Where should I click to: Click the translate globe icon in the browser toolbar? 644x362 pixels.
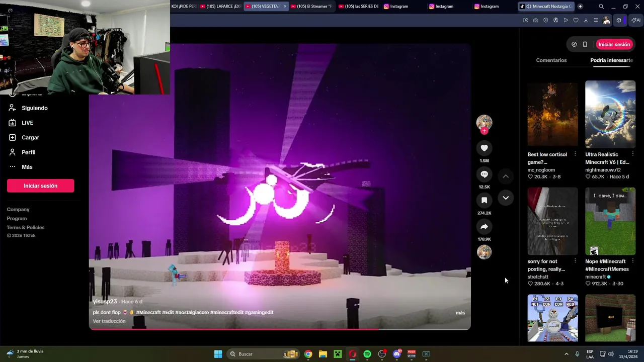point(555,20)
